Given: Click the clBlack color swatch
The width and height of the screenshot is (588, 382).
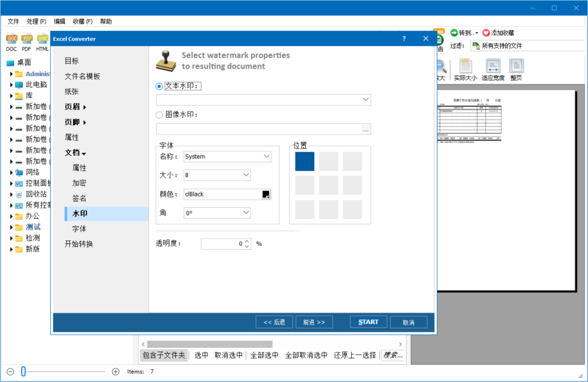Looking at the screenshot, I should pos(266,194).
